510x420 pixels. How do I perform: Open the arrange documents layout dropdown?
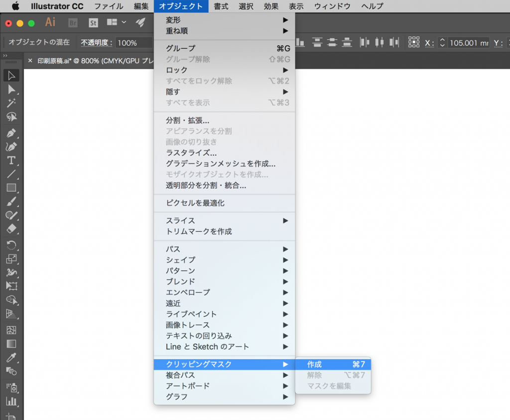pos(117,22)
